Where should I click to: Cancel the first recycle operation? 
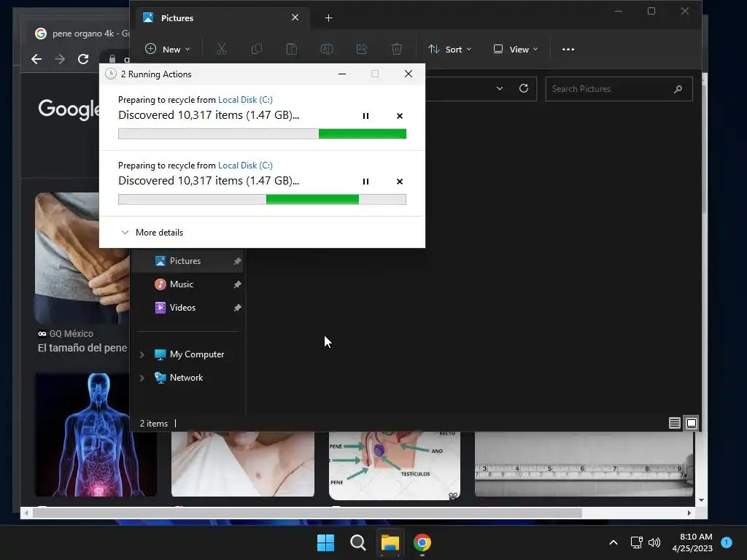point(400,116)
